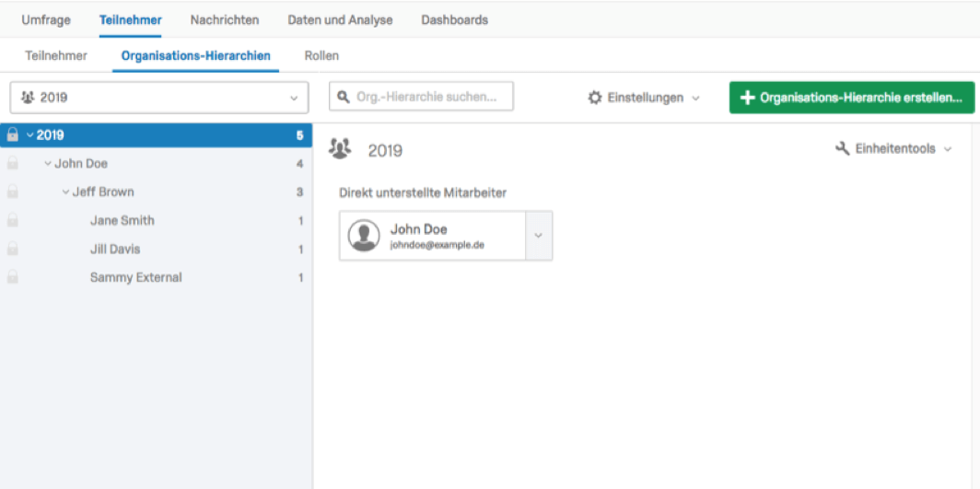The height and width of the screenshot is (489, 980).
Task: Click the people group icon beside the 2019 heading
Action: [x=340, y=148]
